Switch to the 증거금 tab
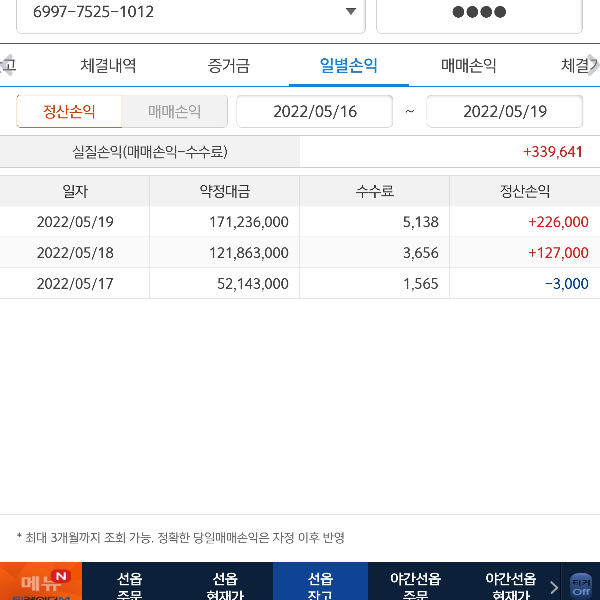600x600 pixels. point(229,66)
